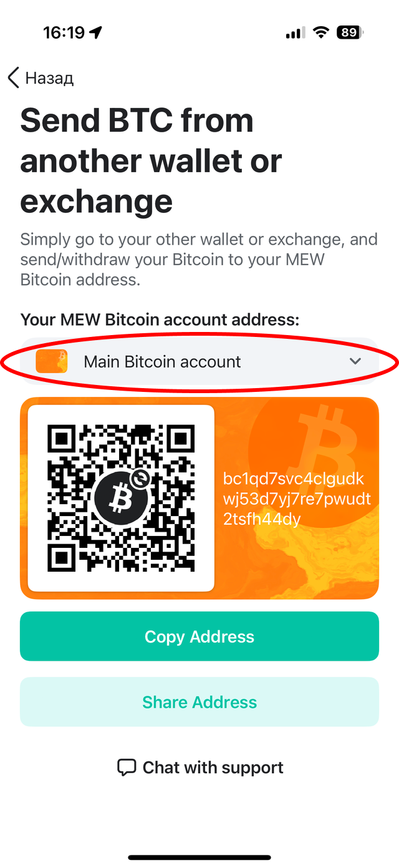Open the Main Bitcoin account dropdown

(x=199, y=361)
